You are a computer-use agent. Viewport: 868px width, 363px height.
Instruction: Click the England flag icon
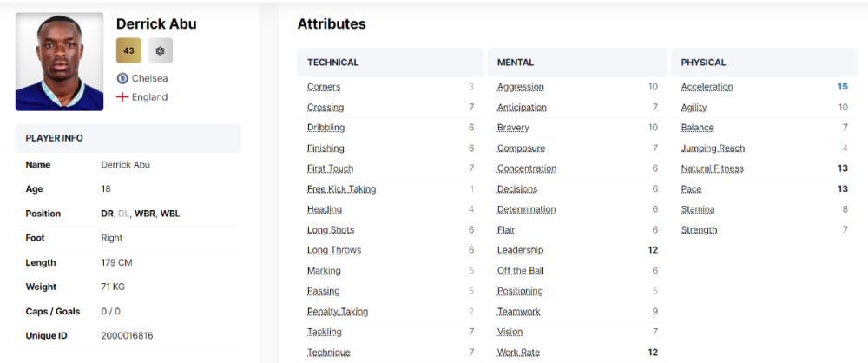pyautogui.click(x=123, y=97)
